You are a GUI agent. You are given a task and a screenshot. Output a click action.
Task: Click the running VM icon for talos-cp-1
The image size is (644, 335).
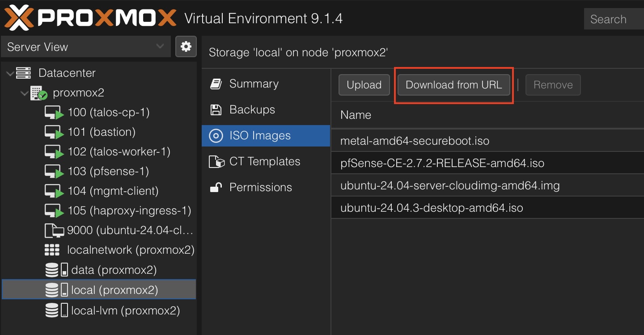click(54, 113)
